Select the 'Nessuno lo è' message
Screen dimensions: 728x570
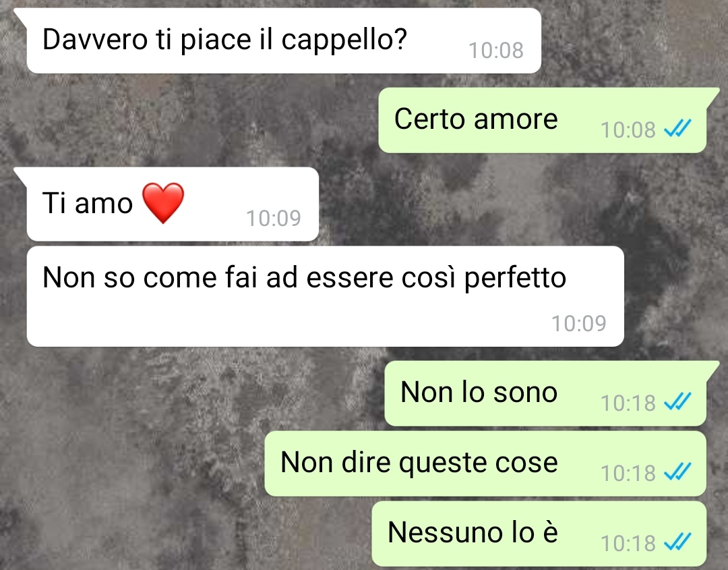coord(539,534)
